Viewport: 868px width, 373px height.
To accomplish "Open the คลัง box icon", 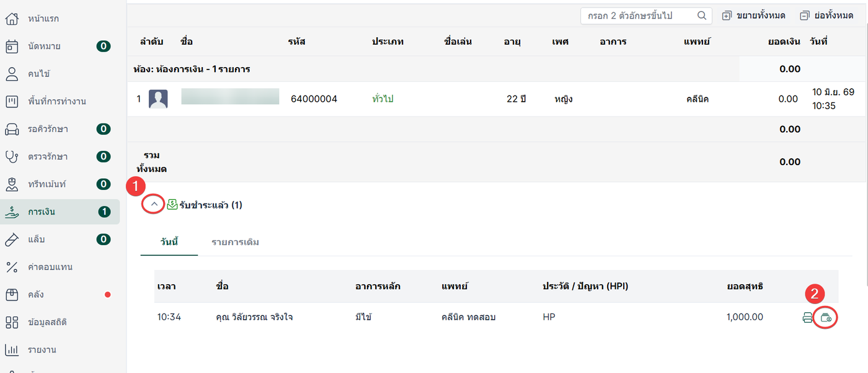I will pyautogui.click(x=12, y=294).
